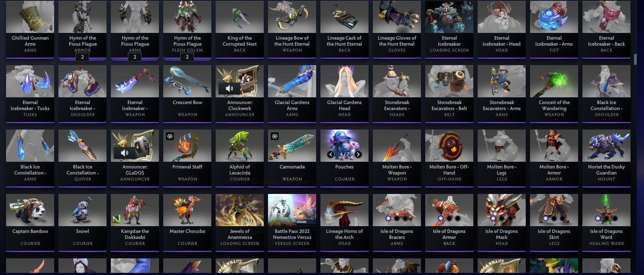The height and width of the screenshot is (275, 644).
Task: Select first style dot on Isle of Dragons Mask
Action: [x=493, y=218]
